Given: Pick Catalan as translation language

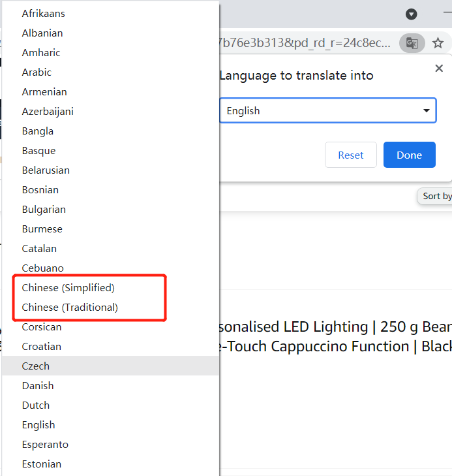Looking at the screenshot, I should (110, 249).
